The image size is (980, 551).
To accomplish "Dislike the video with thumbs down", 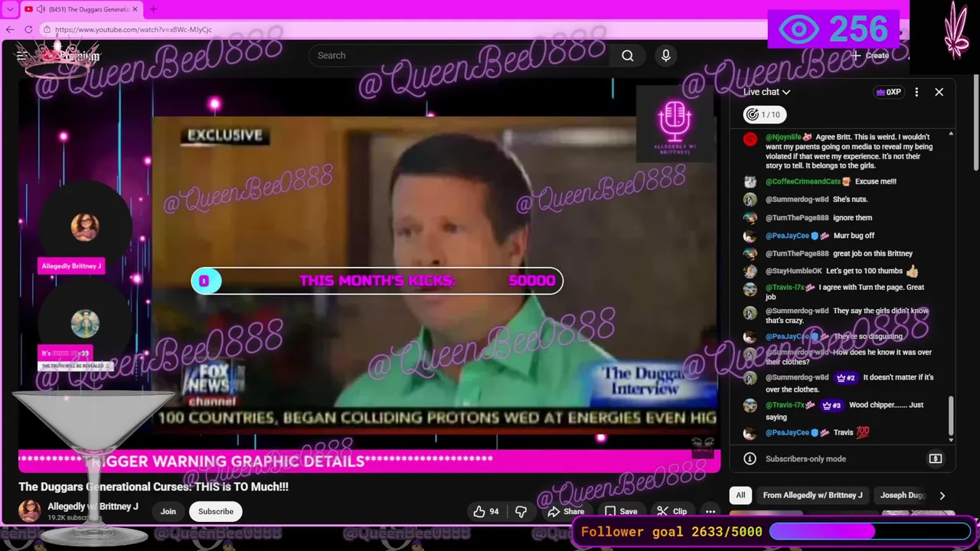I will (x=521, y=511).
